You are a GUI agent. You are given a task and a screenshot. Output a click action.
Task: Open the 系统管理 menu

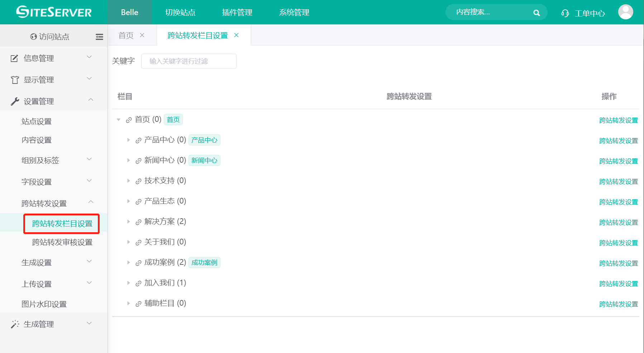tap(294, 12)
